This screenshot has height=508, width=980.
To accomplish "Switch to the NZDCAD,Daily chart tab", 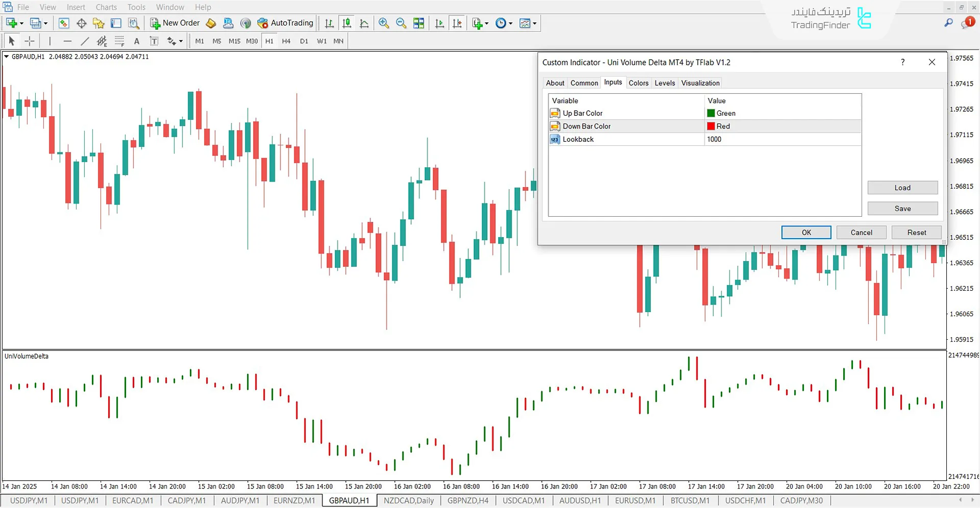I will tap(408, 500).
